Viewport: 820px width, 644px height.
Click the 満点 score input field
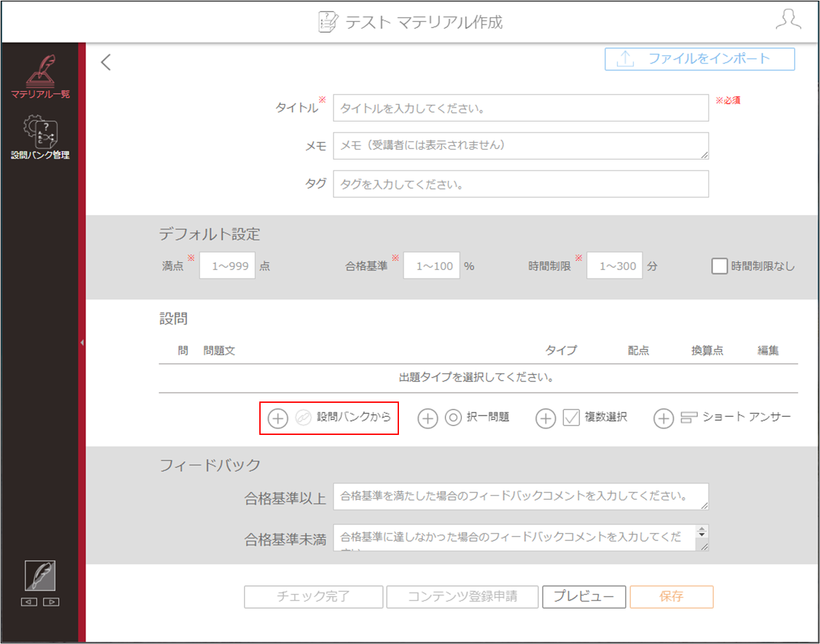pos(227,266)
